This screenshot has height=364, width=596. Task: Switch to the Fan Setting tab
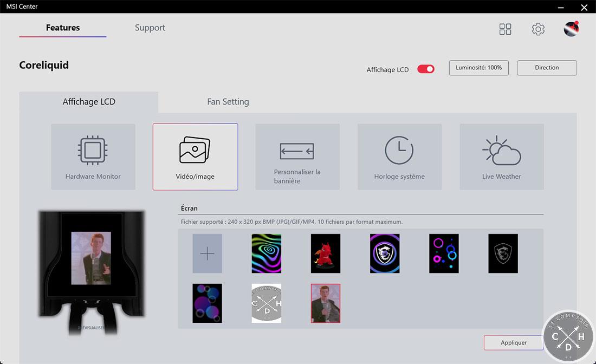228,102
